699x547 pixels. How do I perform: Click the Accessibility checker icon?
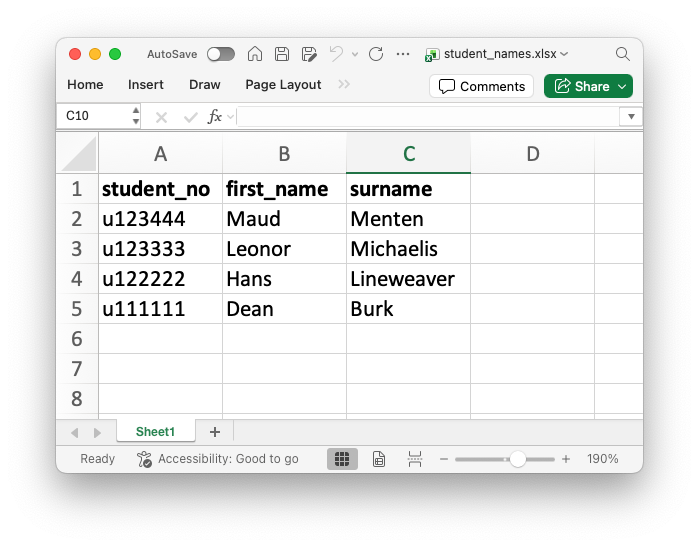click(144, 459)
